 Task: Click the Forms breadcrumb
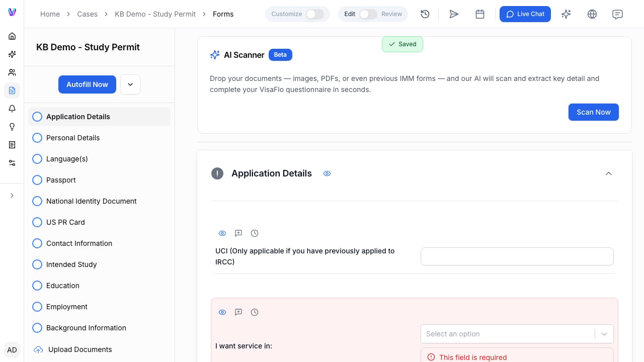click(223, 14)
